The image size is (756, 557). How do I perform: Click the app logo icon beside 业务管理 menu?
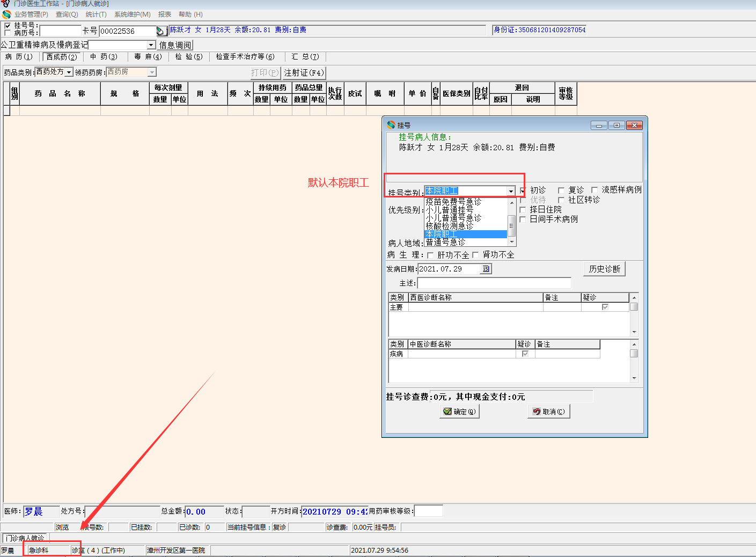[x=6, y=14]
